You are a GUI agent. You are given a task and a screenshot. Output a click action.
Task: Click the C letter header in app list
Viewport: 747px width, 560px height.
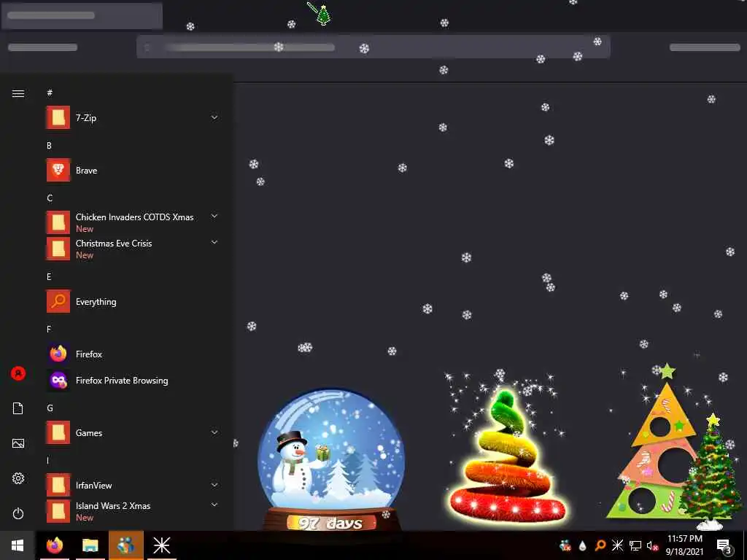click(50, 198)
